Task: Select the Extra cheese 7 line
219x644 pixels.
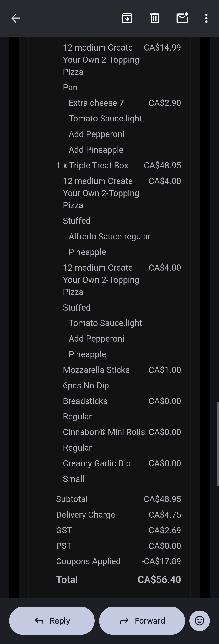Action: pos(96,103)
